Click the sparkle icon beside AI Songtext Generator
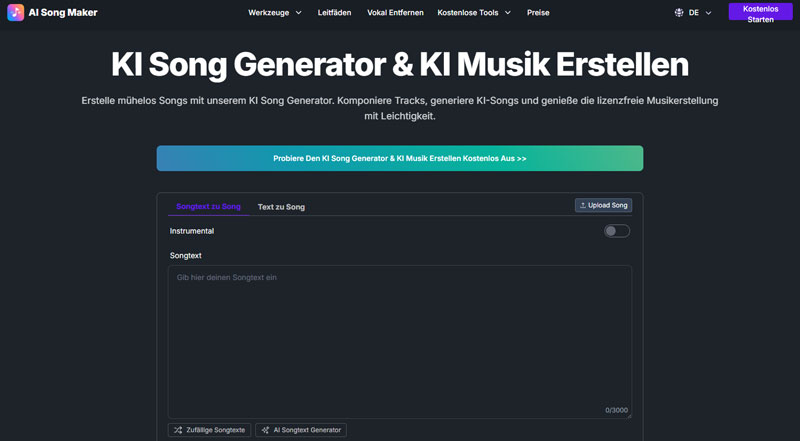 coord(265,430)
